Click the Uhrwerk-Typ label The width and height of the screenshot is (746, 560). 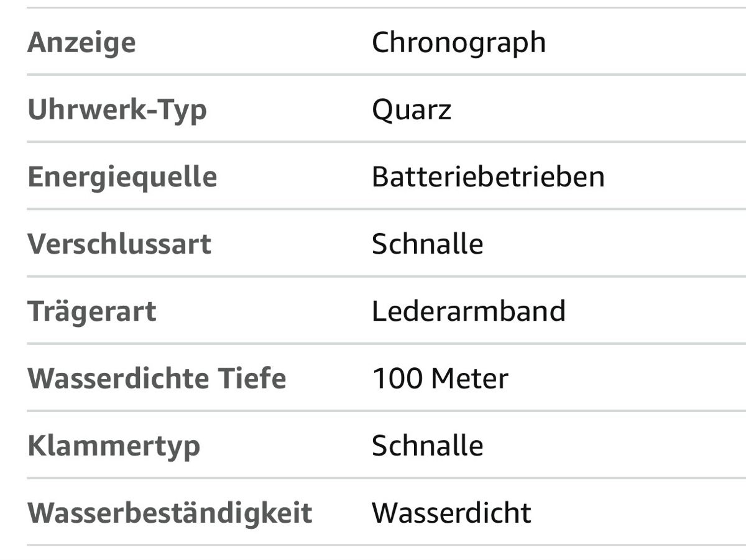117,110
